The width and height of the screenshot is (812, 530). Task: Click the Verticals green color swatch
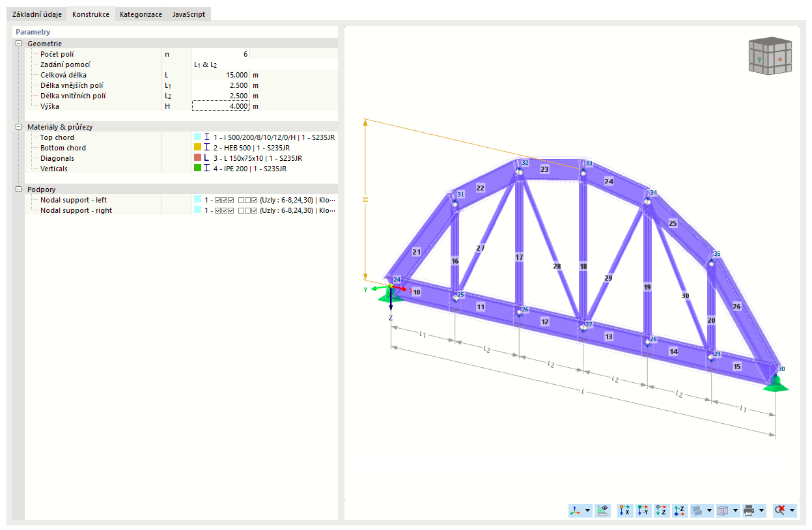[197, 169]
